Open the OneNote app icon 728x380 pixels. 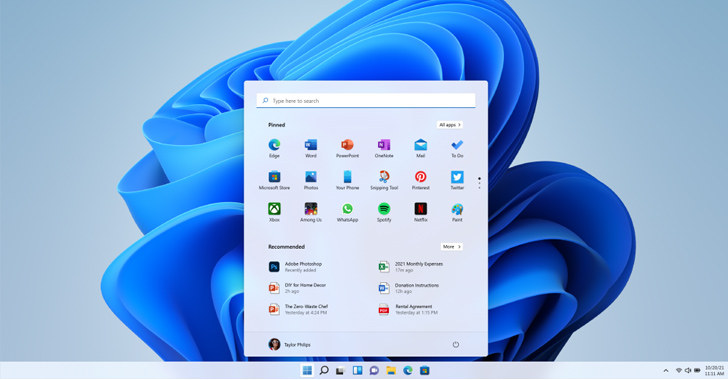click(x=384, y=148)
